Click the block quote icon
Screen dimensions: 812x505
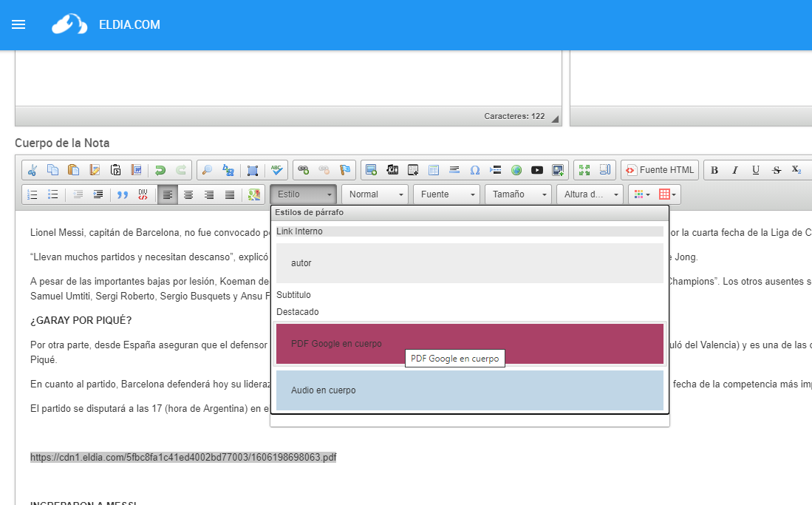pos(123,194)
